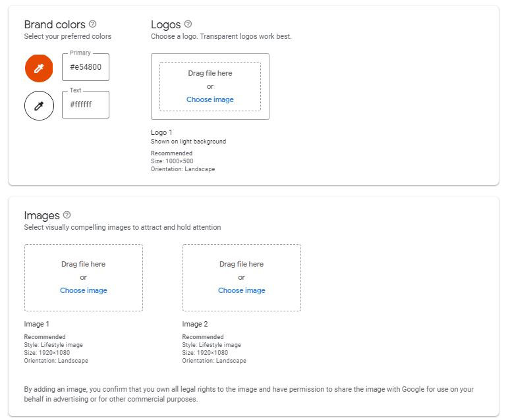Open the white Text color eyedropper picker
Viewport: 506px width, 420px height.
coord(39,106)
